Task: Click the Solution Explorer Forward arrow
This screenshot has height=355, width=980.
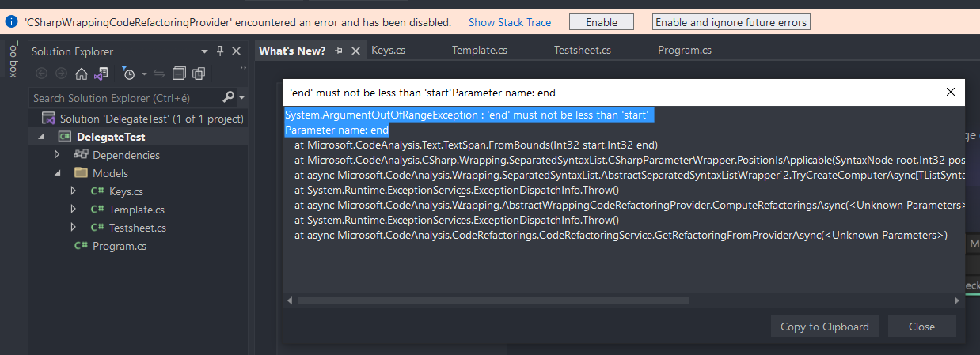Action: tap(61, 74)
